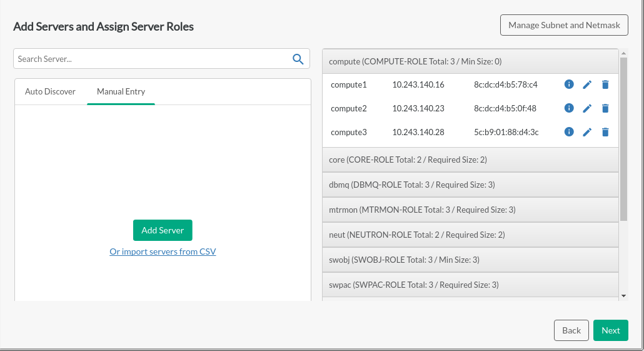Focus the Search Server input field
Screen dimensions: 644x351
[x=150, y=59]
